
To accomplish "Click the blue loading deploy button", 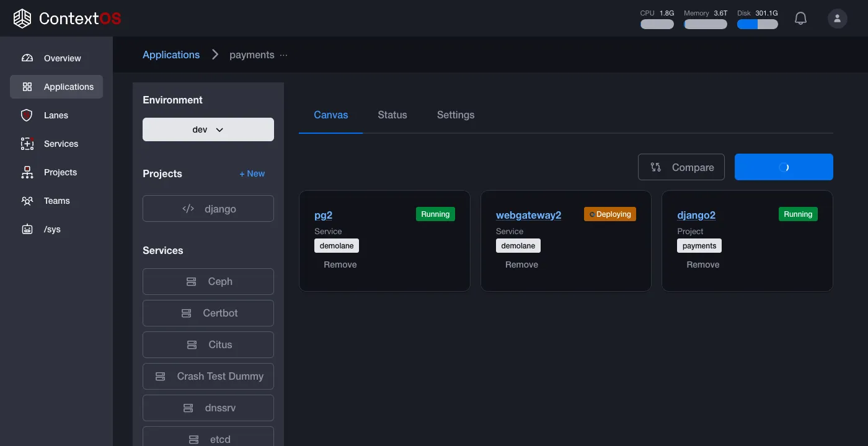I will click(x=784, y=167).
